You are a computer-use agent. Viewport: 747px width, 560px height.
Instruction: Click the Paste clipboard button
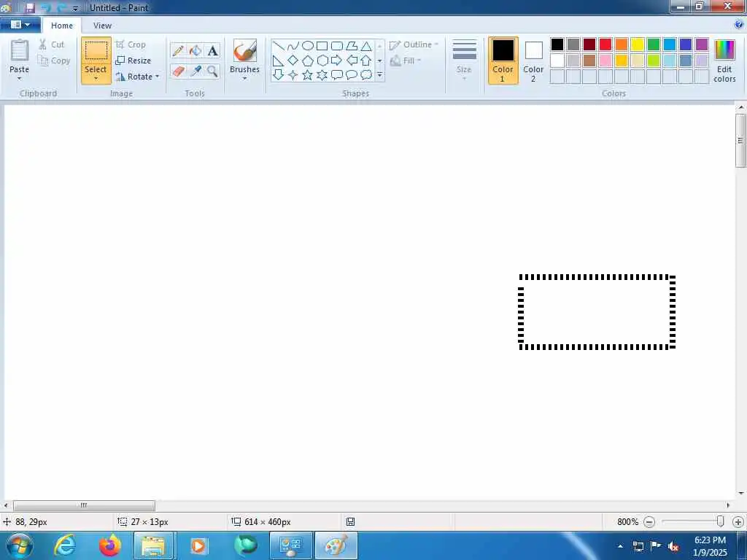20,52
